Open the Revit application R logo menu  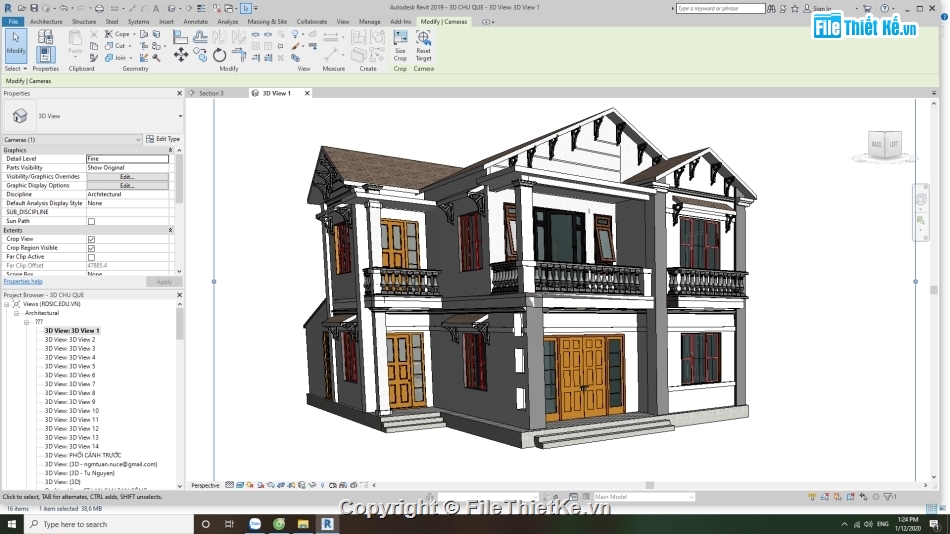pyautogui.click(x=8, y=8)
